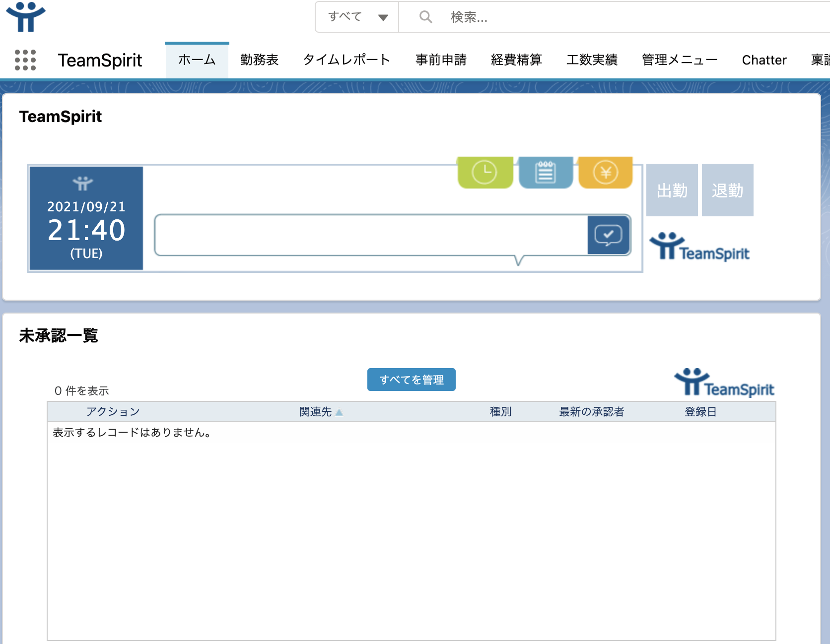Image resolution: width=830 pixels, height=644 pixels.
Task: Sort by 関連先 column arrow
Action: click(x=339, y=412)
